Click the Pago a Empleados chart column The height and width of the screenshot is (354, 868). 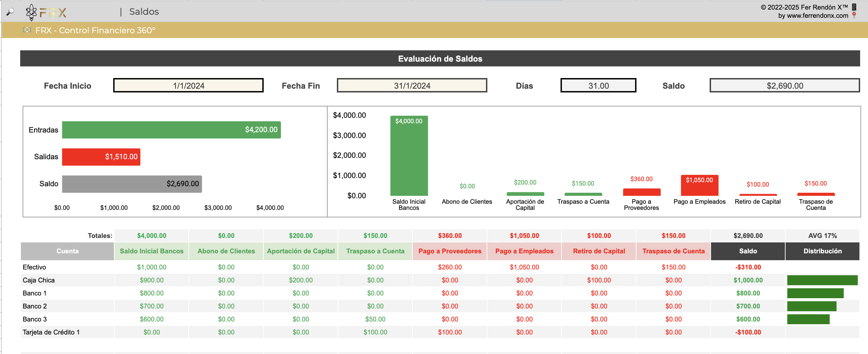point(699,187)
